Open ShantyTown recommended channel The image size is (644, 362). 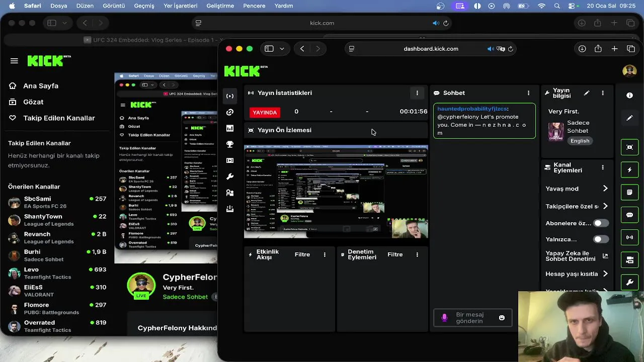(x=57, y=220)
